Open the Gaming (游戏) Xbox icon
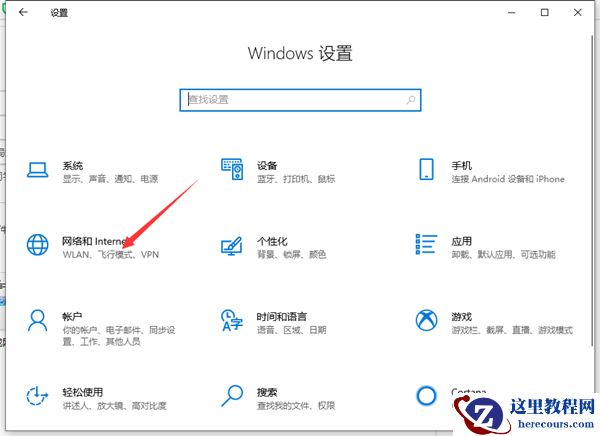The width and height of the screenshot is (600, 436). click(x=426, y=320)
